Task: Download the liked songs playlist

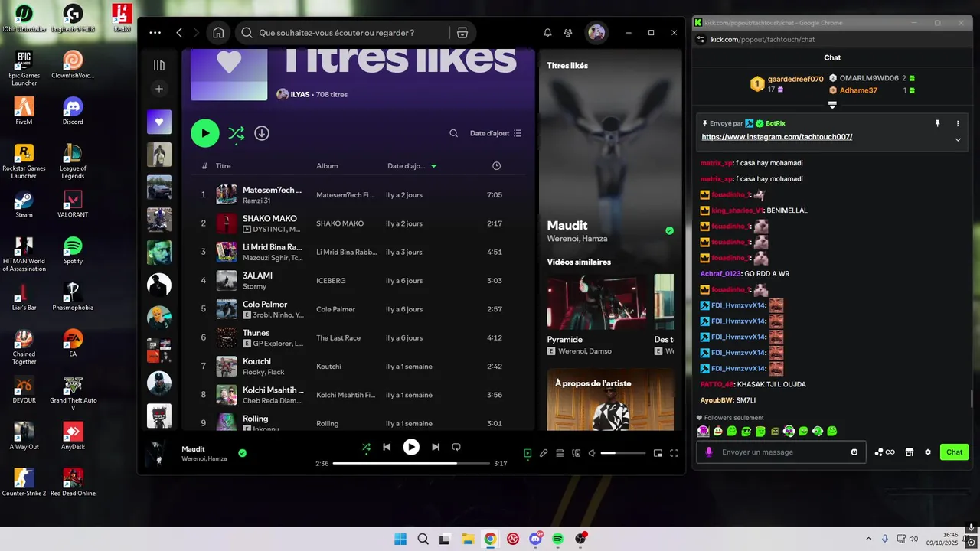Action: pos(262,133)
